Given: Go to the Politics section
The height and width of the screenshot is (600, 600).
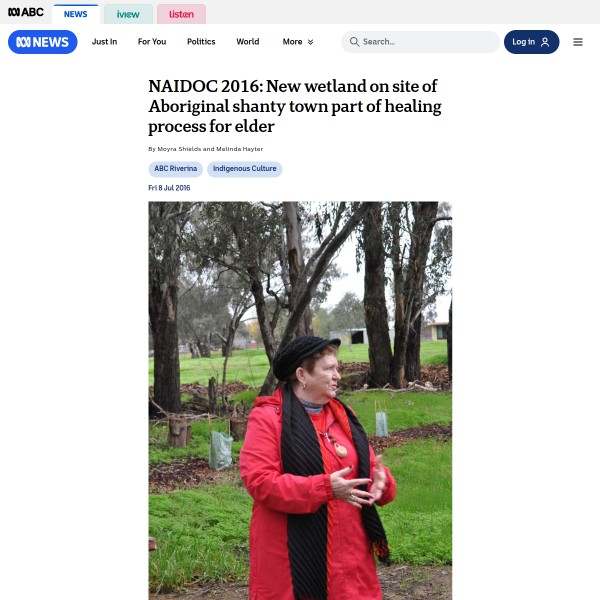Looking at the screenshot, I should [201, 42].
